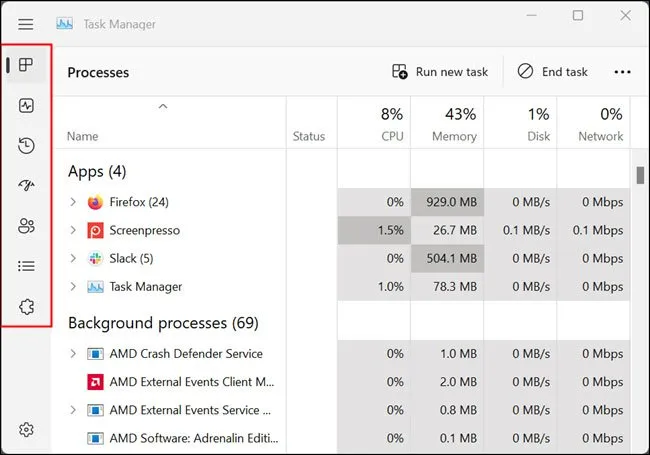650x455 pixels.
Task: Open App history sidebar icon
Action: coord(26,145)
